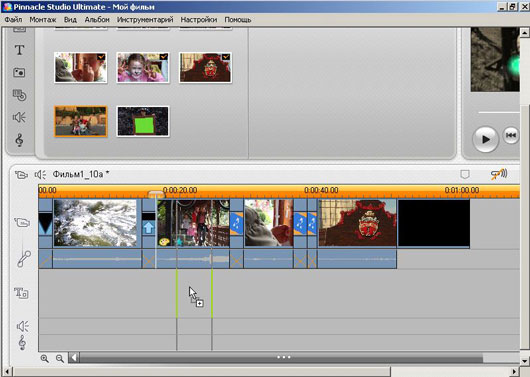Open the Помощь menu
This screenshot has height=377, width=530.
[238, 20]
